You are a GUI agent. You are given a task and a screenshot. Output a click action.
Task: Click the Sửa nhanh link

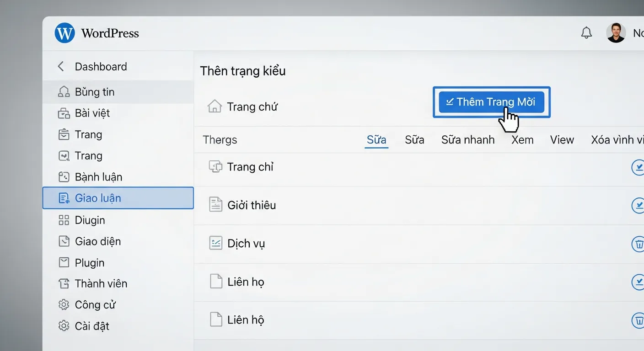(x=468, y=140)
